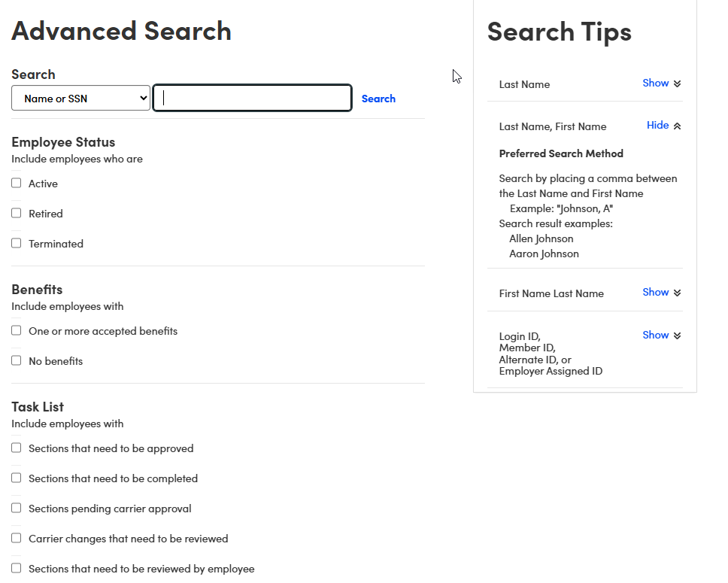Click the dropdown arrow on Name or SSN selector
The width and height of the screenshot is (728, 583).
(142, 98)
